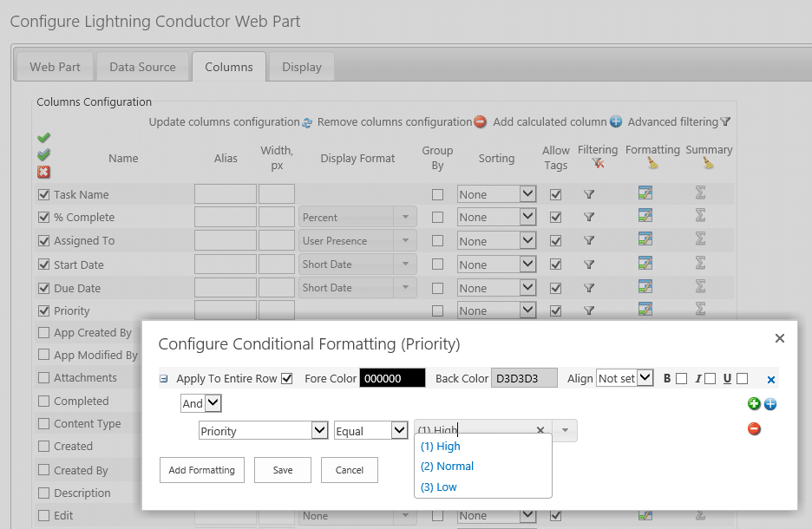Choose (1) High from the value list
The image size is (812, 529).
(440, 447)
